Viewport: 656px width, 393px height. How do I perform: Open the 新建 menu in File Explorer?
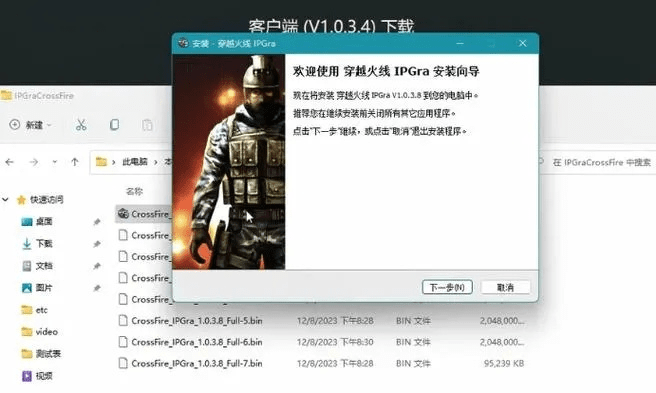(31, 125)
